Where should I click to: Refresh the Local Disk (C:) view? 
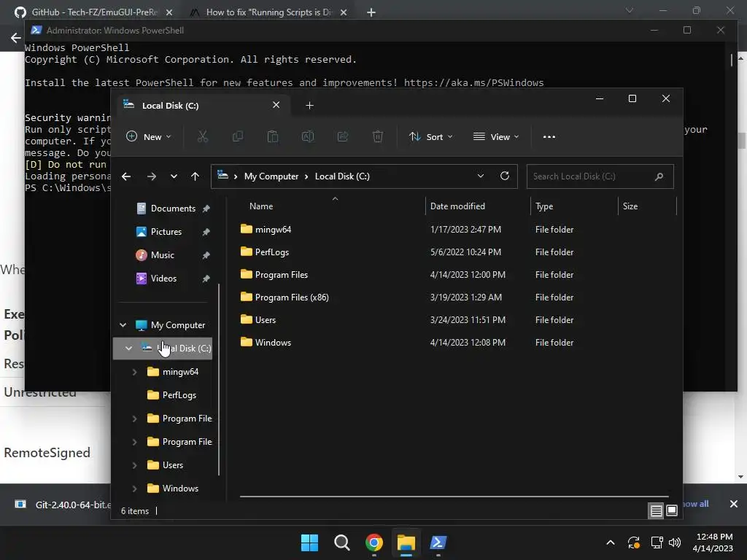(505, 176)
